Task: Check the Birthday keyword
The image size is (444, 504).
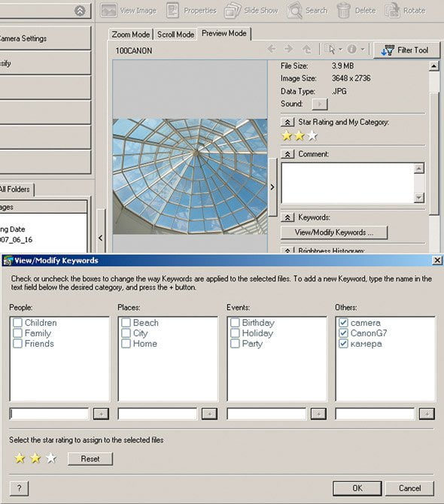Action: (x=235, y=323)
